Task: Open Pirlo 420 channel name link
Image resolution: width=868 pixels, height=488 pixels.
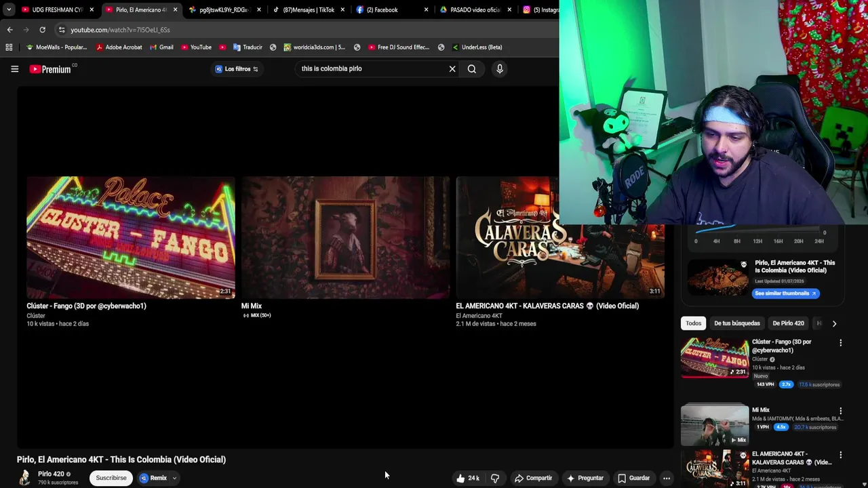Action: [51, 474]
